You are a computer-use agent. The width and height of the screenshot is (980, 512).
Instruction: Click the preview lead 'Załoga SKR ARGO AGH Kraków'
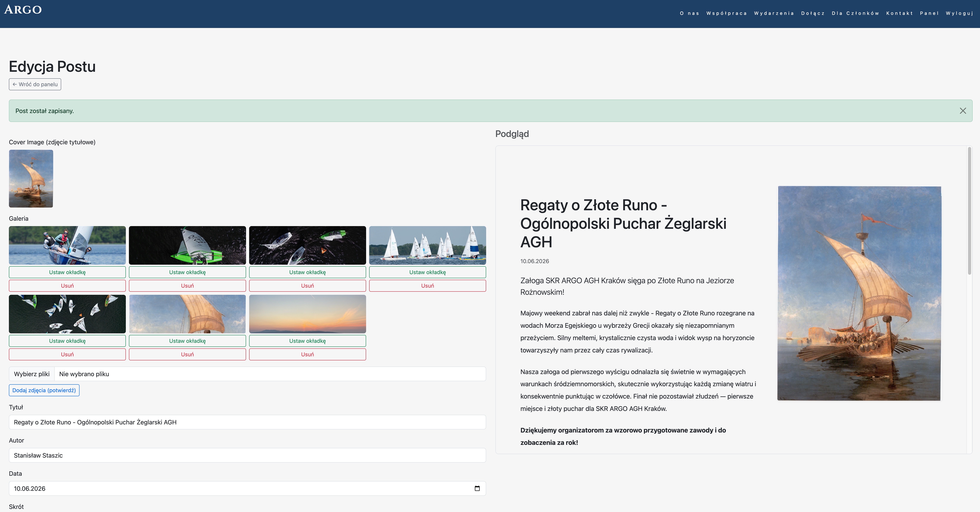(627, 286)
